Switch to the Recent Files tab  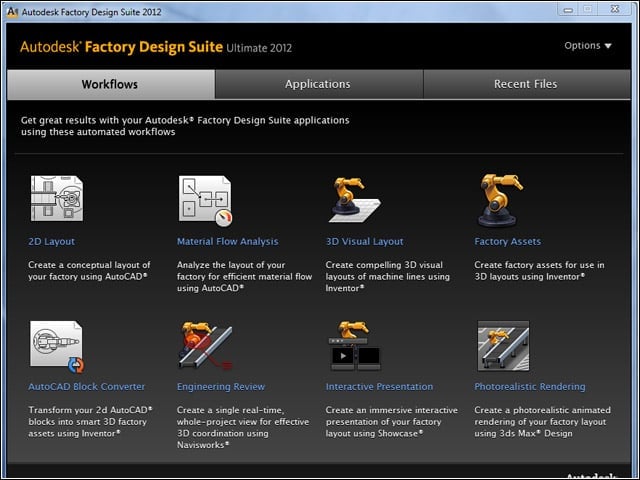527,84
